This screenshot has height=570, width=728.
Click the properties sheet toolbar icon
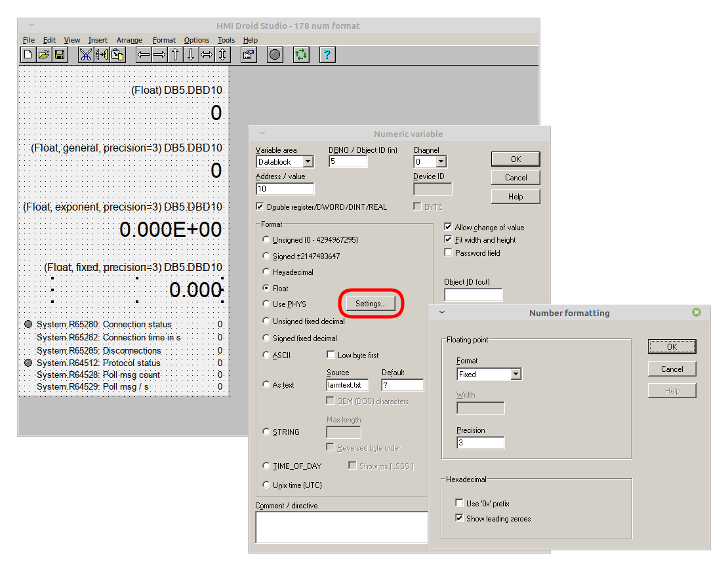coord(249,55)
